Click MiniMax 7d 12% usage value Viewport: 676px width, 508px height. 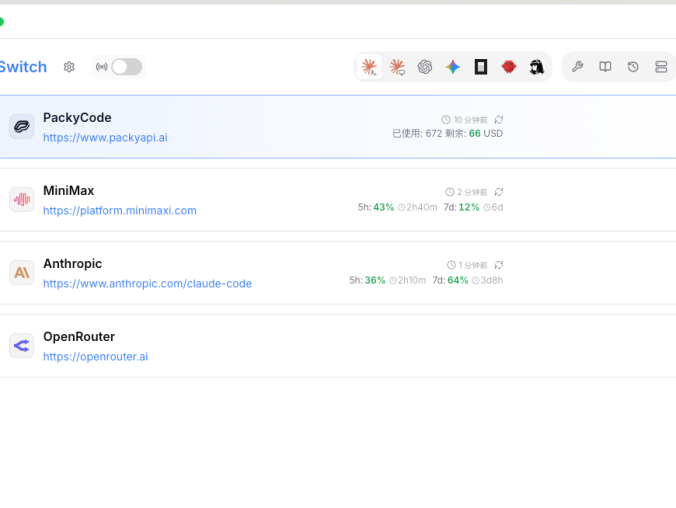469,207
